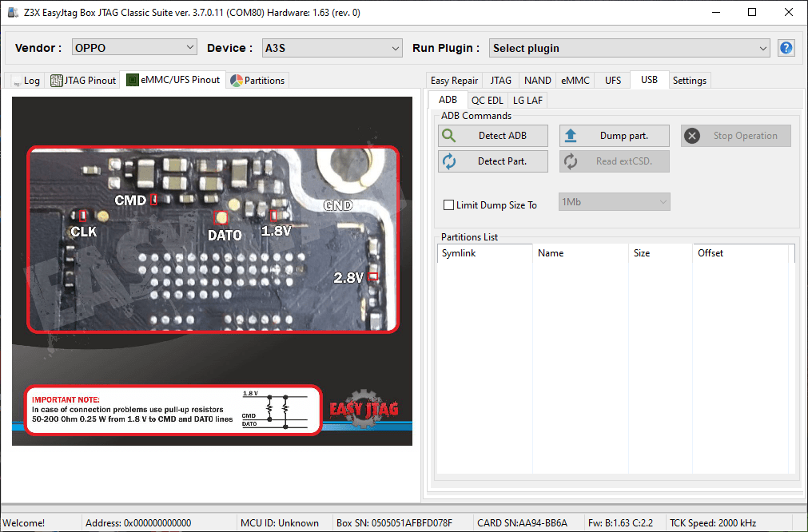The width and height of the screenshot is (808, 532).
Task: Click the Welcome! status bar text
Action: point(24,522)
